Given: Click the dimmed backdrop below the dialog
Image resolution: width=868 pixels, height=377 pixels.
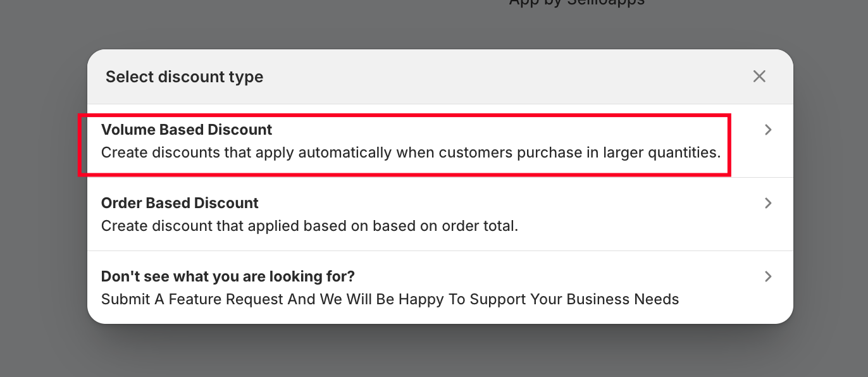Looking at the screenshot, I should pyautogui.click(x=434, y=351).
